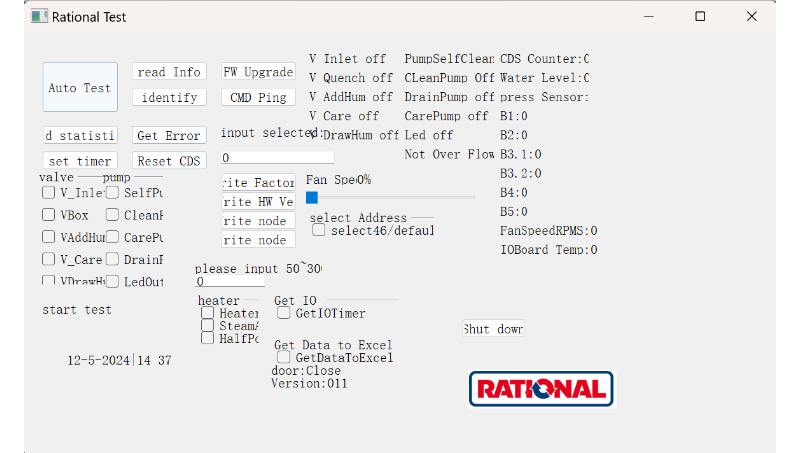
Task: Click the set timer button
Action: pos(80,161)
